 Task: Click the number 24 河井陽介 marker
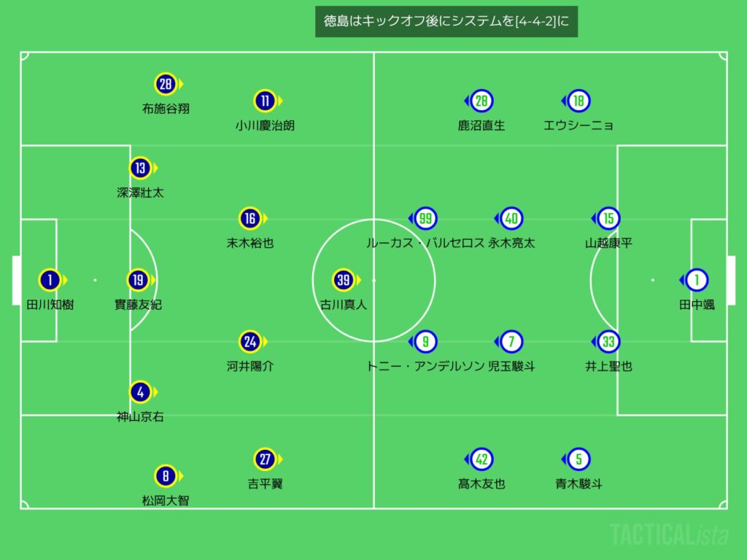[x=250, y=341]
